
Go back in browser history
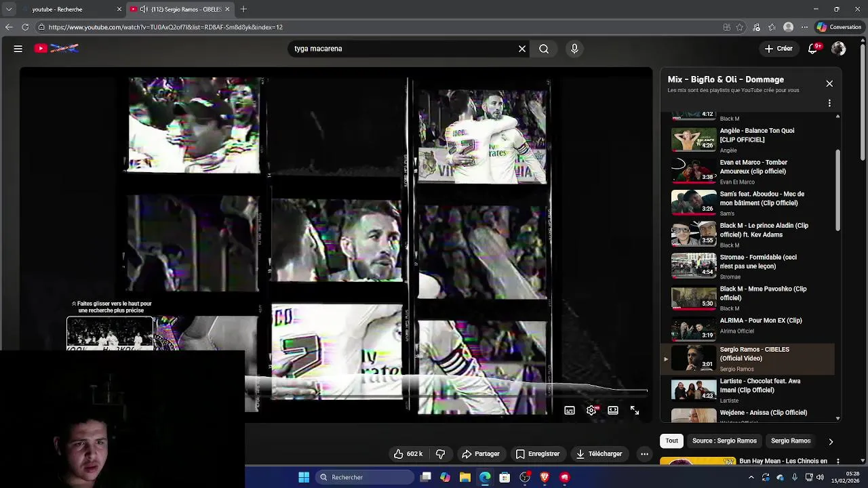pyautogui.click(x=9, y=27)
